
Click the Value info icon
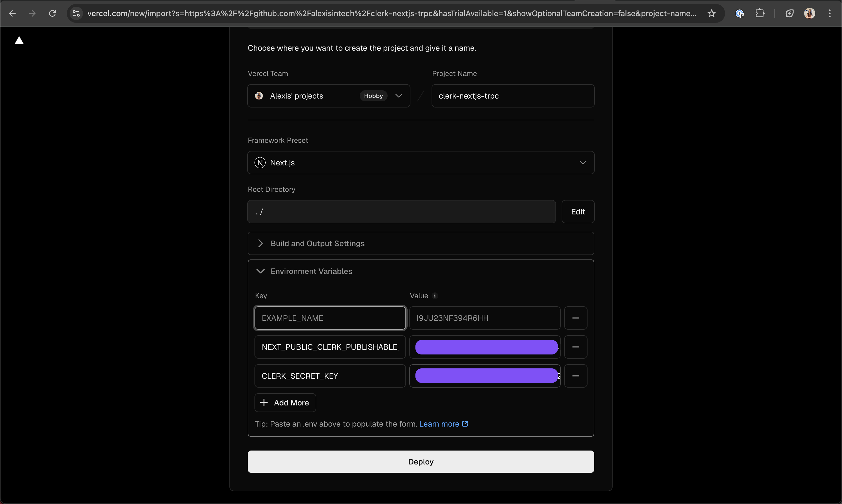435,296
